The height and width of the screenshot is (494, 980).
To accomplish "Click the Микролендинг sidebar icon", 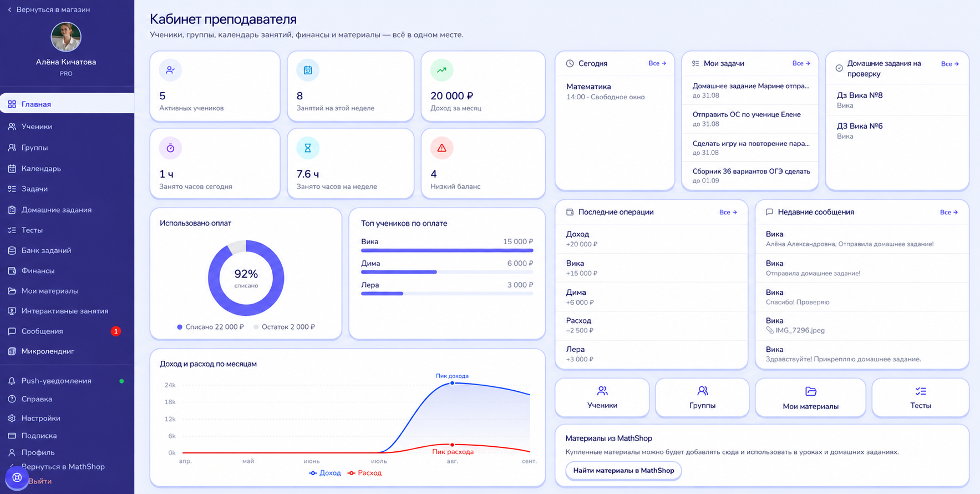I will (12, 351).
